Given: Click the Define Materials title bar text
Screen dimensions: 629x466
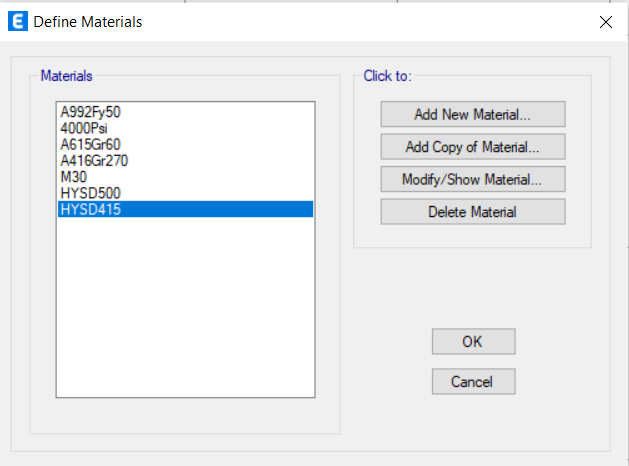Looking at the screenshot, I should (x=88, y=22).
